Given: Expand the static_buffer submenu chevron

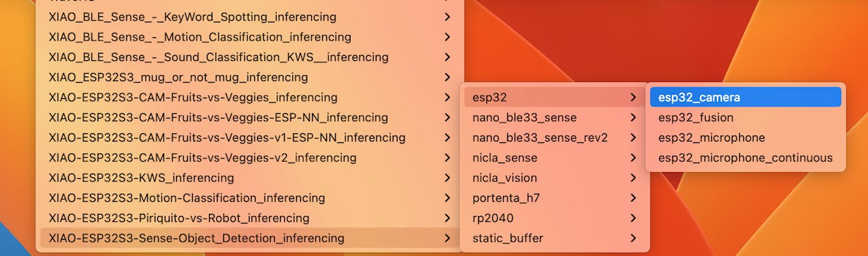Looking at the screenshot, I should pos(633,238).
